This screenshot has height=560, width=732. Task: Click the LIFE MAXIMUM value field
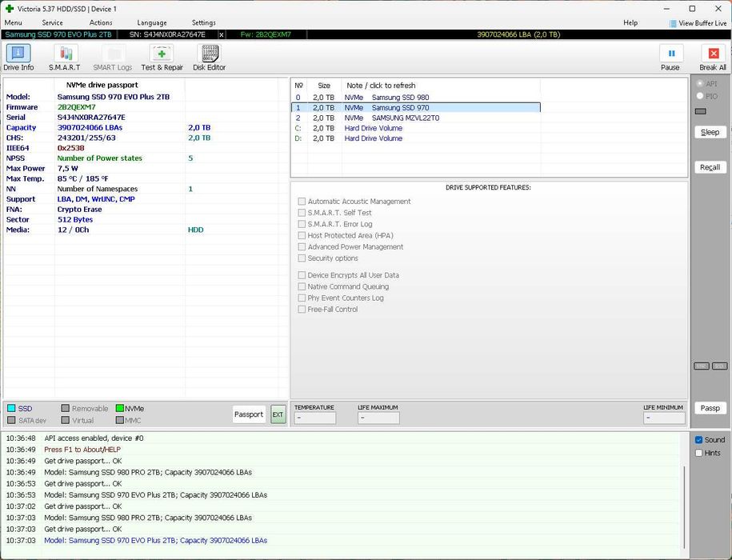(x=378, y=418)
